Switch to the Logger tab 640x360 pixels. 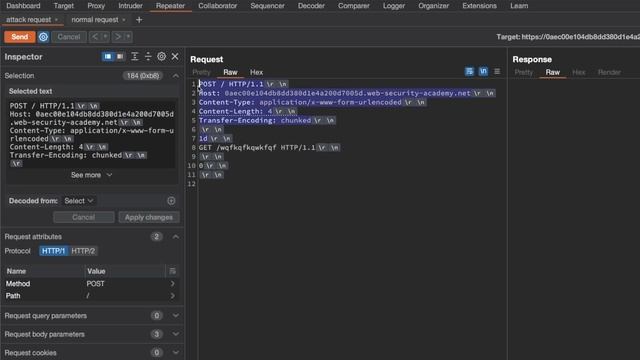point(394,6)
